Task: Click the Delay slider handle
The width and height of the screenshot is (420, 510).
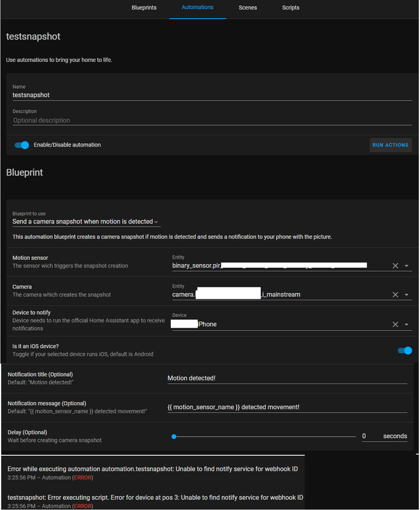Action: (x=174, y=437)
